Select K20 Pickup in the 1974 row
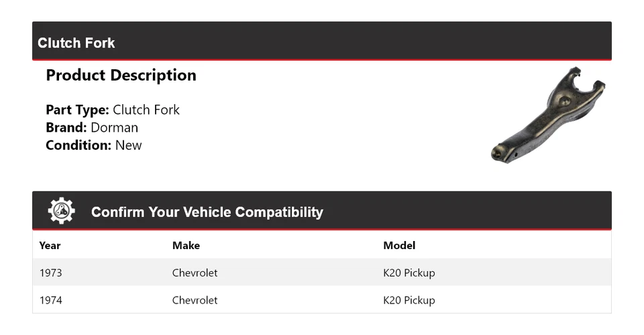Screen dimensions: 644x335 point(409,300)
